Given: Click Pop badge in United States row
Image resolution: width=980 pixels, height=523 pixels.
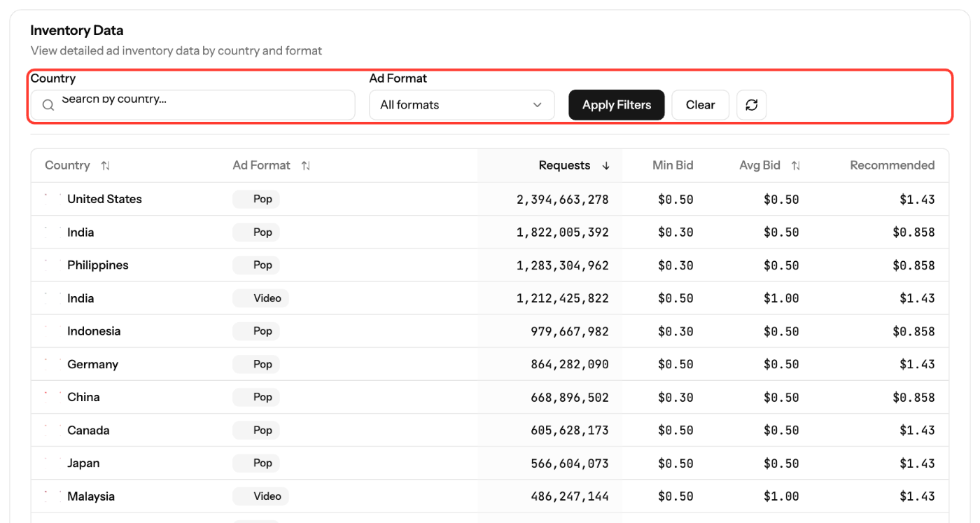Looking at the screenshot, I should [x=256, y=199].
